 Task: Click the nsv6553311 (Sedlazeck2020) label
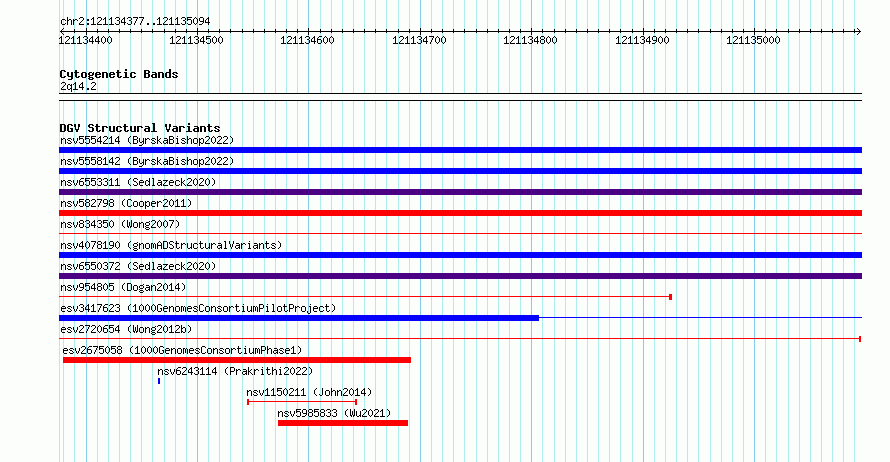138,182
